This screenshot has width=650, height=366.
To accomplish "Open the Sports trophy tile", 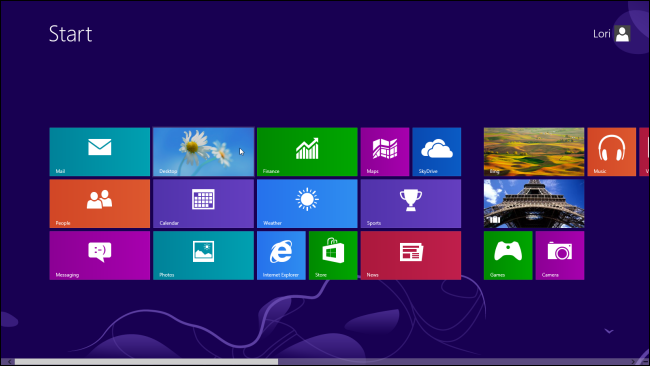I will (411, 204).
